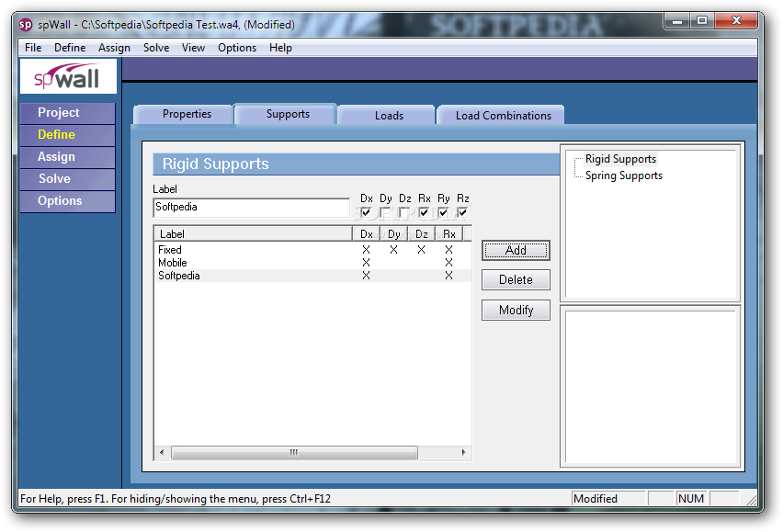The width and height of the screenshot is (783, 532).
Task: Maximize the spWall window
Action: 702,20
